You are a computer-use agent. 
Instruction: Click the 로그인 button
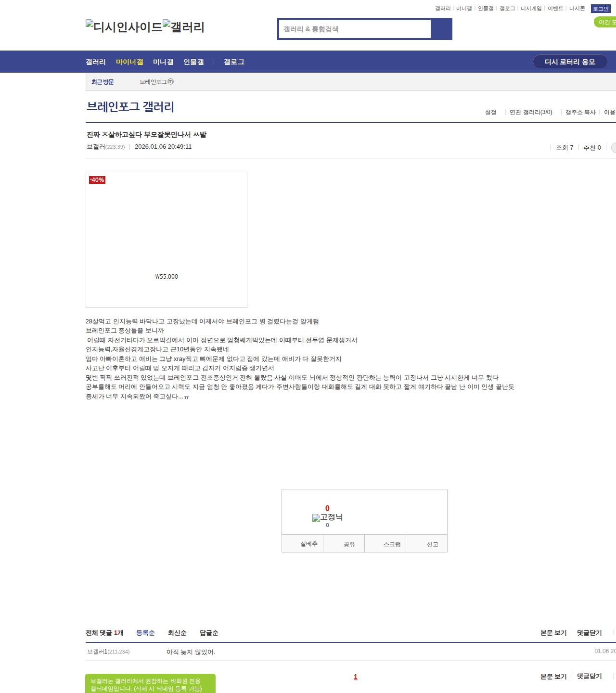click(601, 9)
